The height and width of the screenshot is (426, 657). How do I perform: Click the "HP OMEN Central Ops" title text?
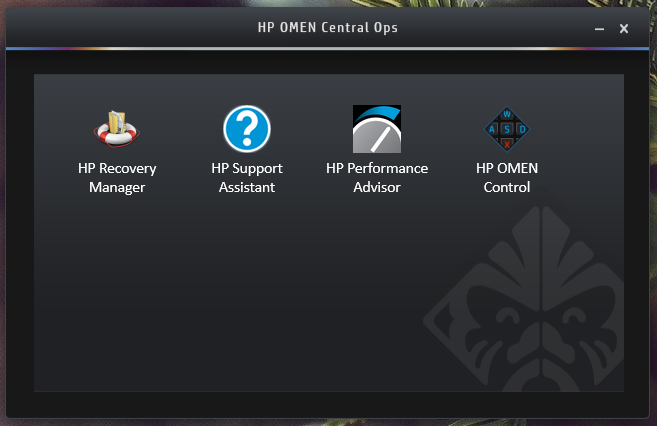click(327, 28)
